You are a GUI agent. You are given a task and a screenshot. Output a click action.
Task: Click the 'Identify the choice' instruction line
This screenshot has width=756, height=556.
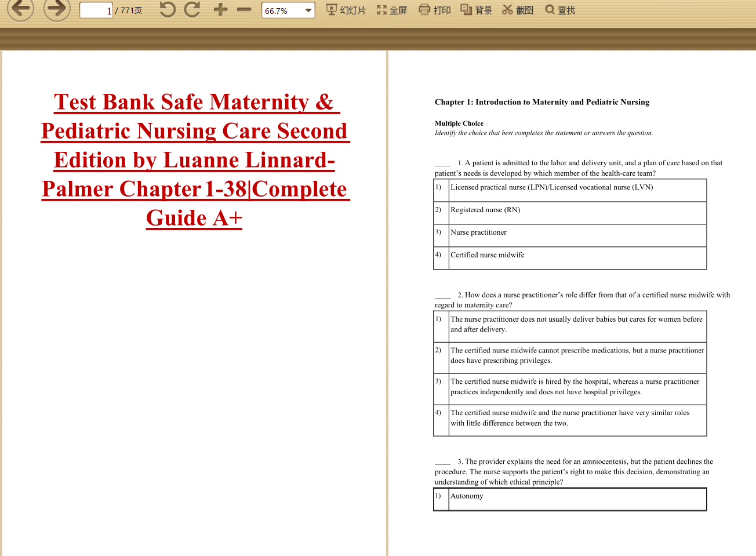click(544, 133)
